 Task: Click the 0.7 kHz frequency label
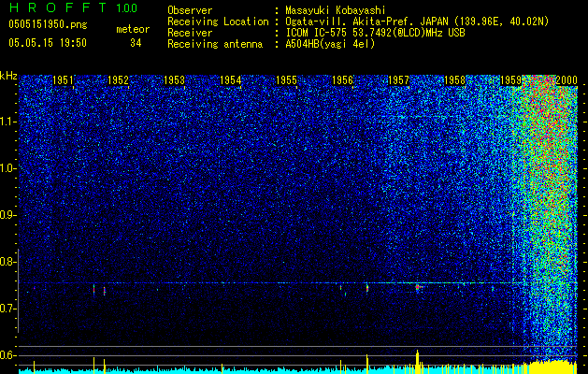click(x=8, y=309)
